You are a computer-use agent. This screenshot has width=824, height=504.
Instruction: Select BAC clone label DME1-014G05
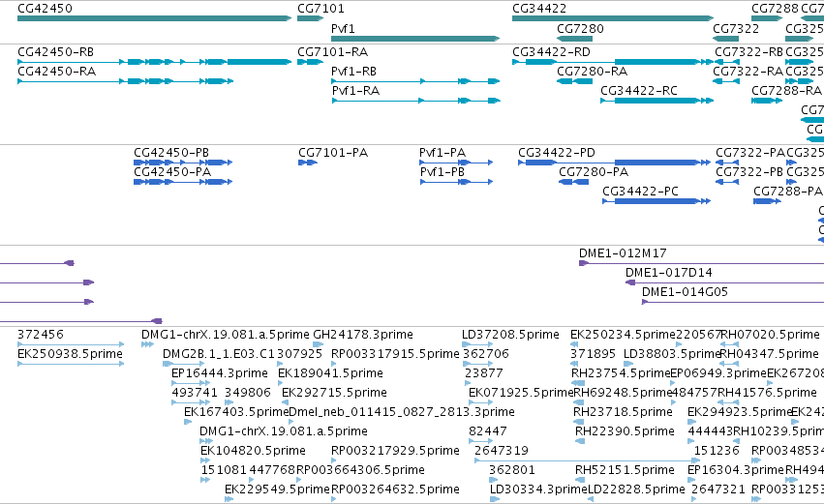pyautogui.click(x=686, y=292)
